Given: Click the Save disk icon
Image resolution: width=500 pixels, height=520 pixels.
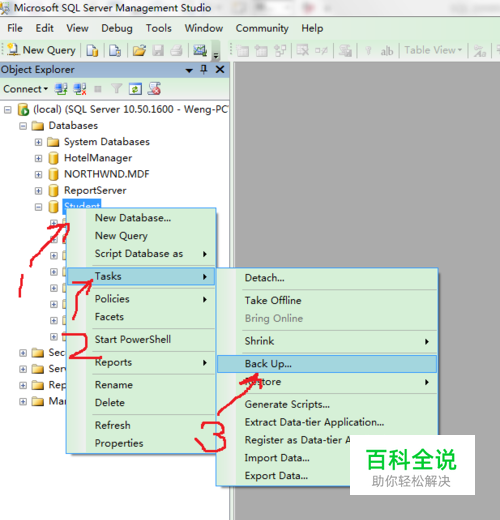Looking at the screenshot, I should click(158, 51).
